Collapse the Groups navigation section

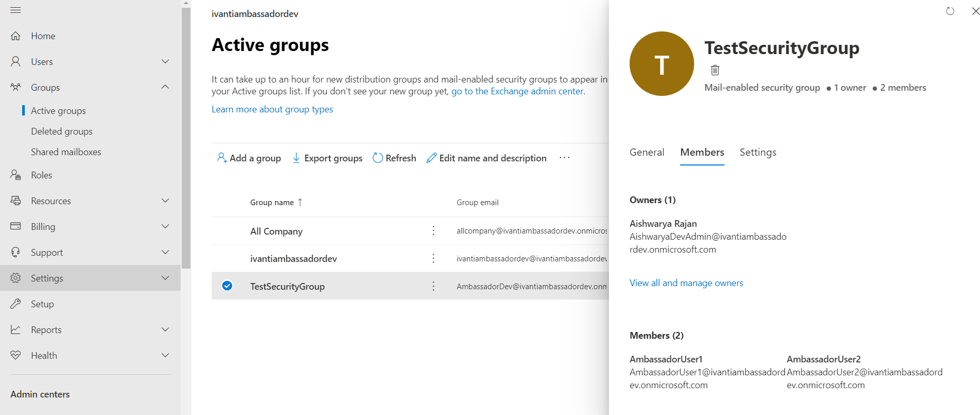tap(165, 87)
